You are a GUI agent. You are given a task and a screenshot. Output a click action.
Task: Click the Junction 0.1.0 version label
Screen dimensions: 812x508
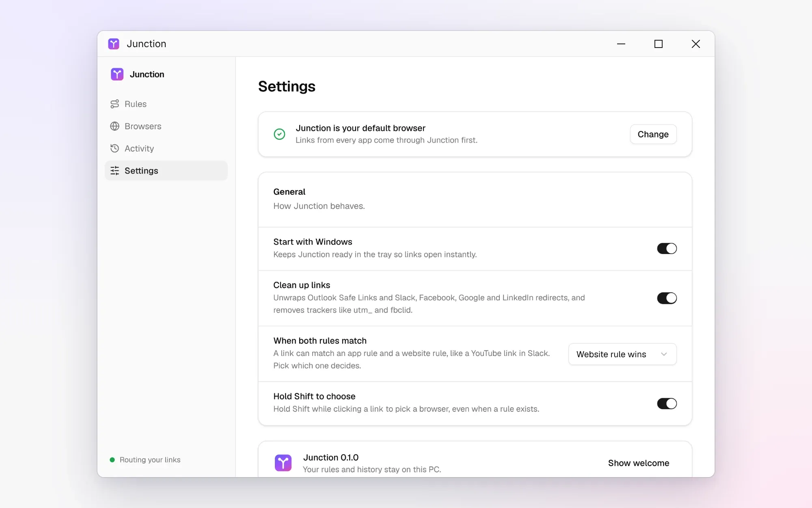tap(331, 458)
